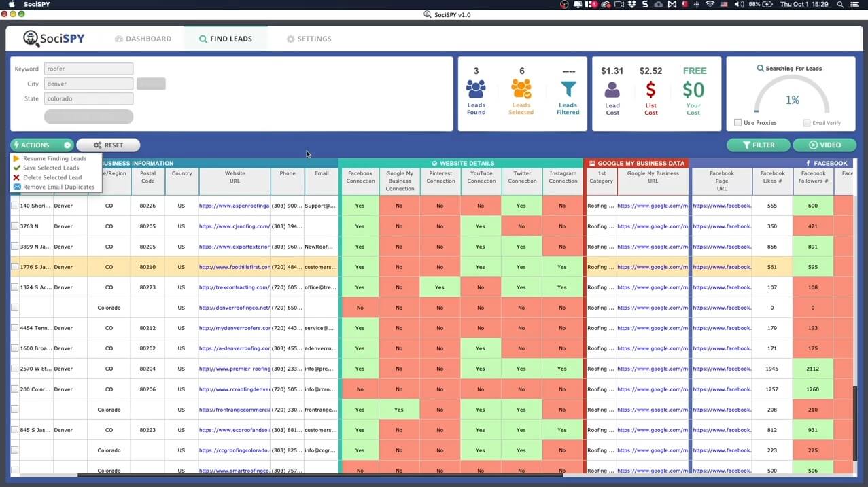The image size is (868, 487).
Task: Click the Leads Found people icon
Action: 476,89
